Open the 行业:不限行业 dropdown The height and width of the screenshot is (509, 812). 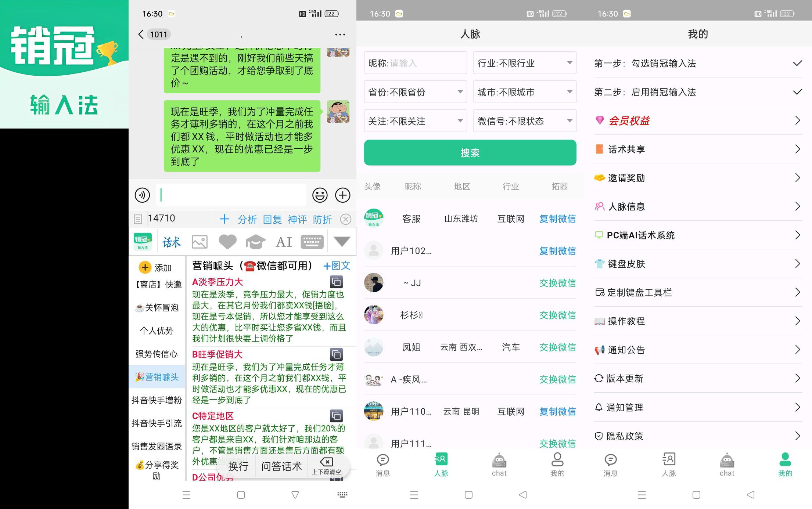pyautogui.click(x=525, y=63)
